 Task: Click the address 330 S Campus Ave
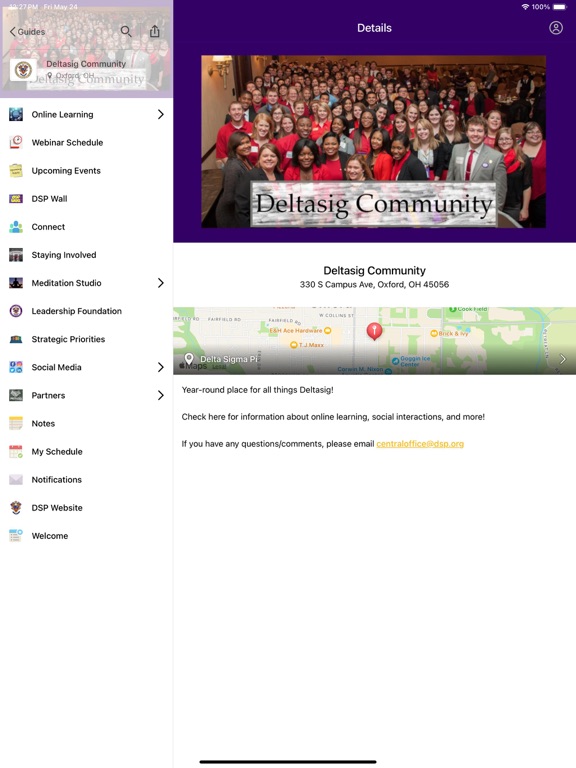374,285
